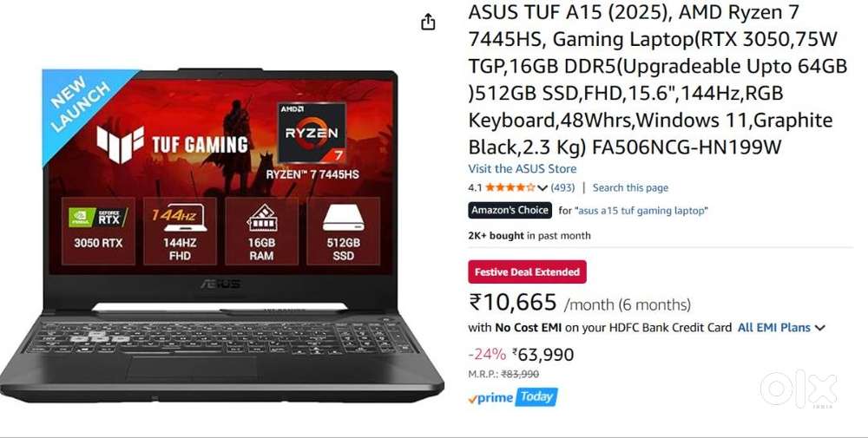
Task: Click the share icon above product image
Action: 428,23
